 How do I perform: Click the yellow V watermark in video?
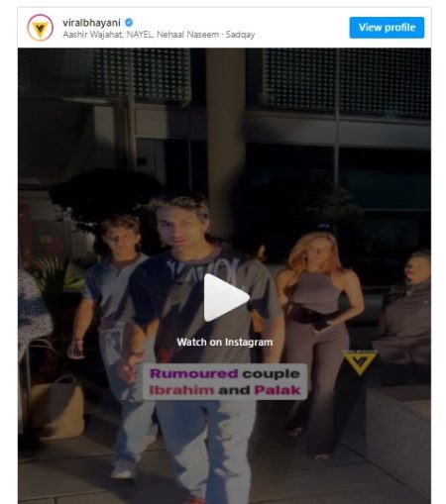[x=360, y=362]
